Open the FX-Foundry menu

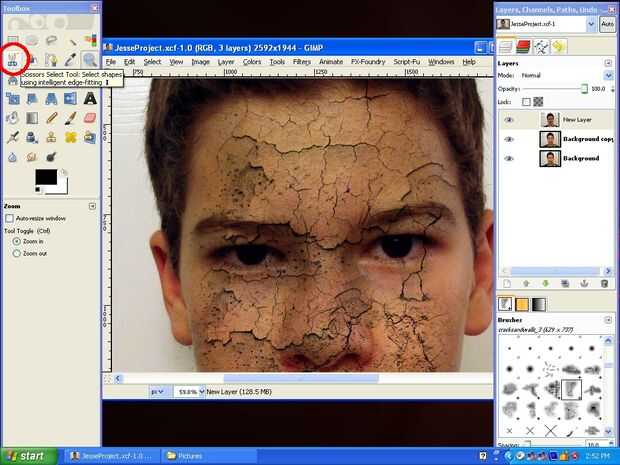pyautogui.click(x=368, y=62)
